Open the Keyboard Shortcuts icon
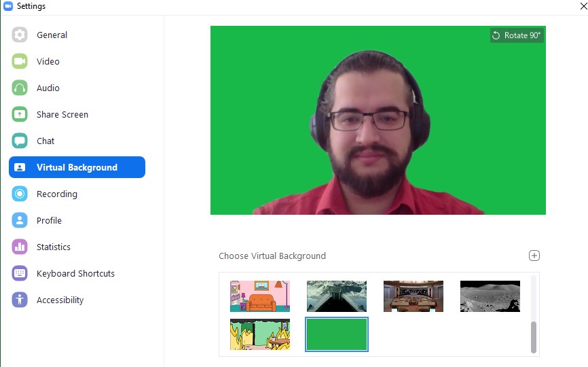Screen dimensions: 588x367 click(x=20, y=274)
